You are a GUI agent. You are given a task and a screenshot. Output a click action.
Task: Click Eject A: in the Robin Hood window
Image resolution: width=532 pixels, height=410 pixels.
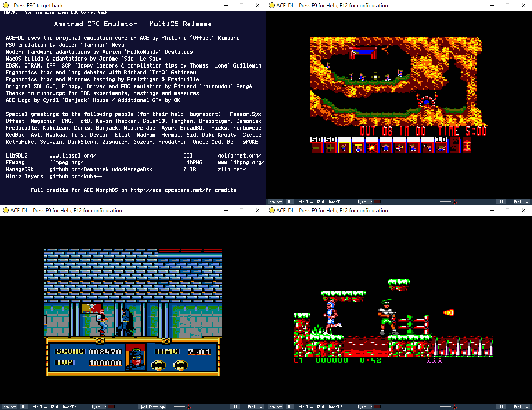pos(365,407)
